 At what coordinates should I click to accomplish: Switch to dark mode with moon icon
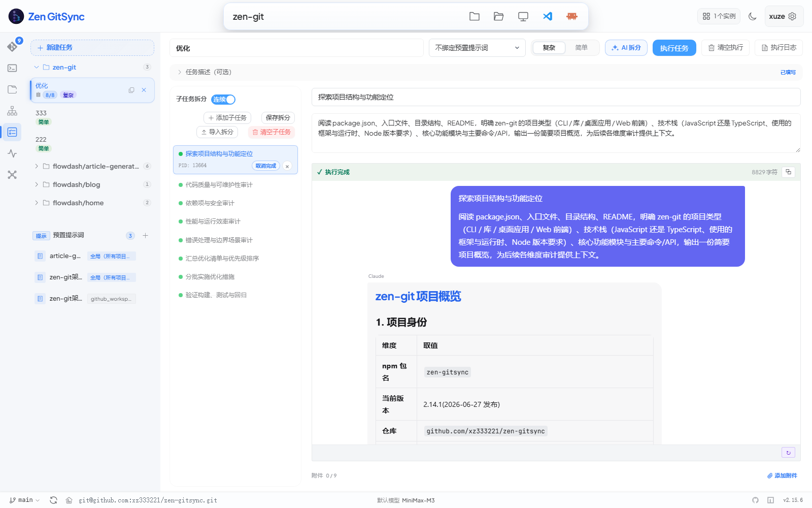coord(753,16)
